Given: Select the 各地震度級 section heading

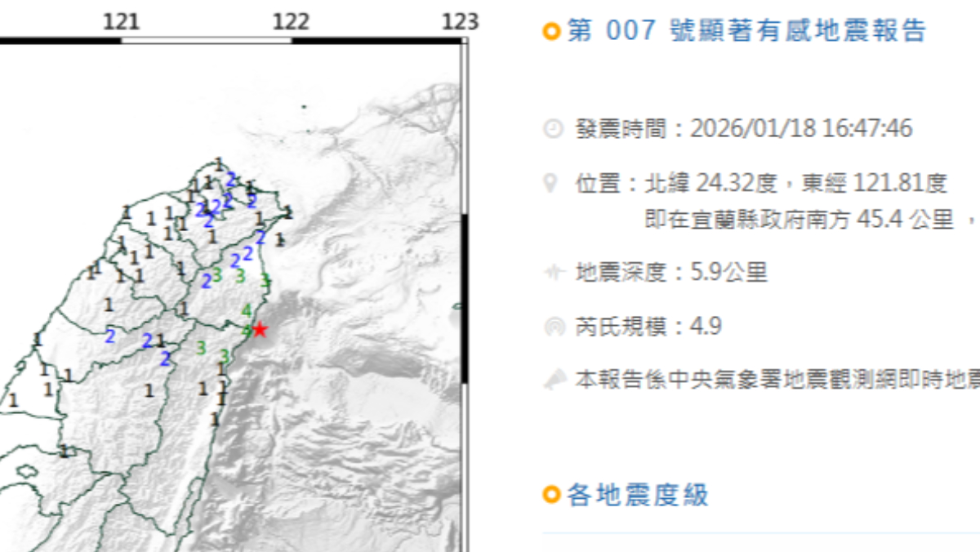Looking at the screenshot, I should coord(638,495).
